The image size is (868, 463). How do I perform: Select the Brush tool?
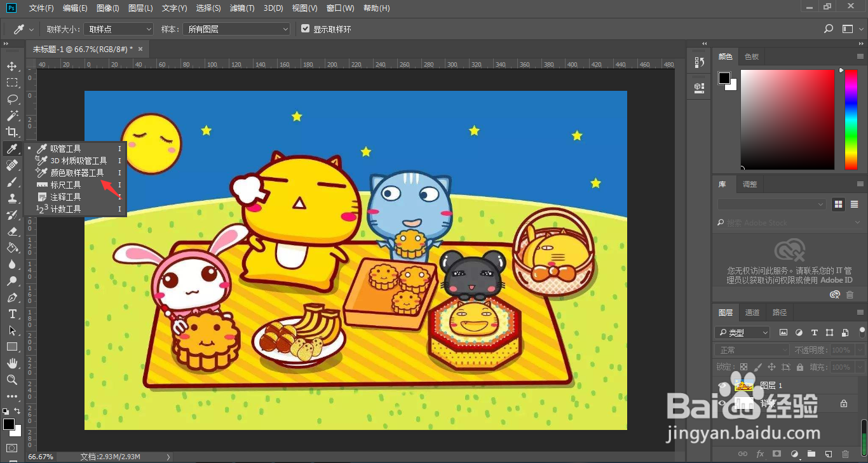[x=11, y=182]
